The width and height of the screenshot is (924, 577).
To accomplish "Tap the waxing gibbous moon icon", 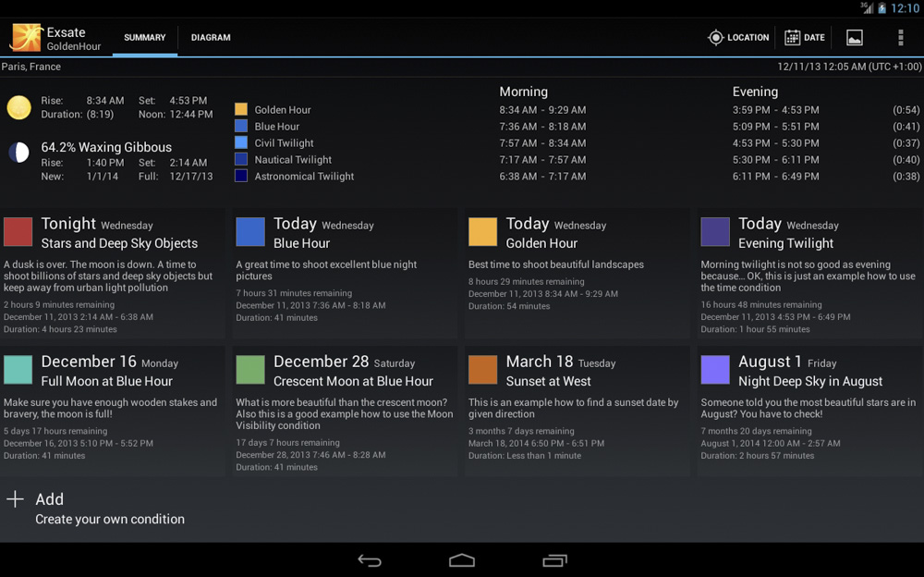I will click(x=18, y=153).
